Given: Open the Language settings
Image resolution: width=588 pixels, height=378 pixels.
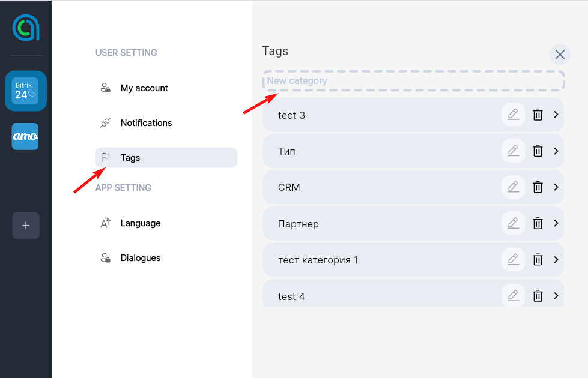Looking at the screenshot, I should pyautogui.click(x=141, y=223).
